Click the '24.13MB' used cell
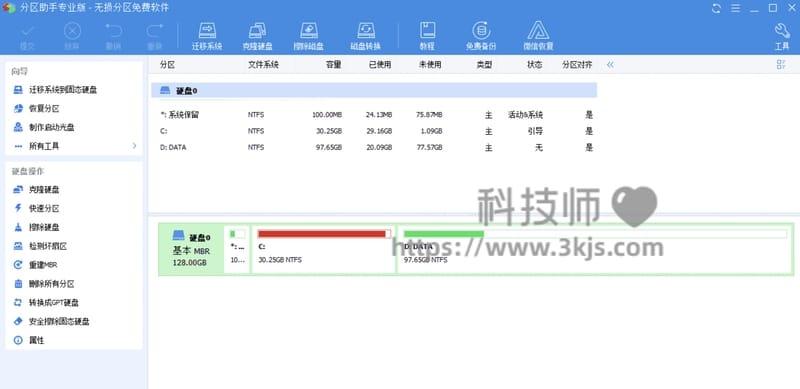The image size is (800, 389). 379,115
